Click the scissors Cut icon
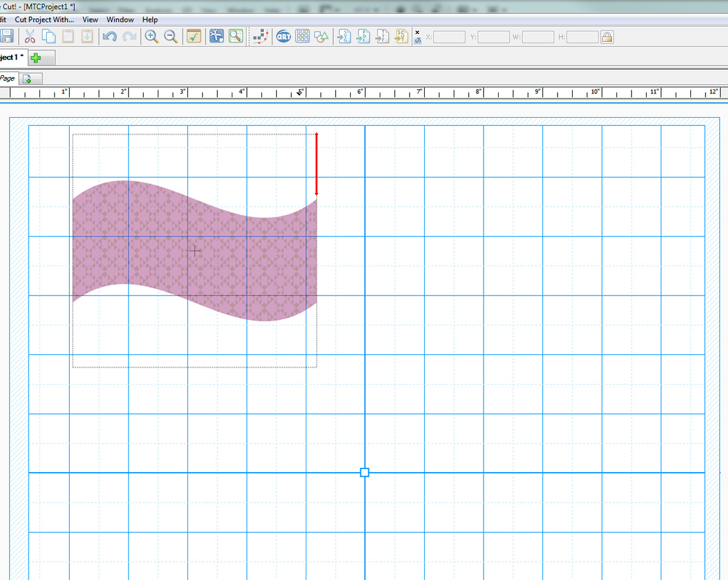Image resolution: width=728 pixels, height=580 pixels. [29, 36]
